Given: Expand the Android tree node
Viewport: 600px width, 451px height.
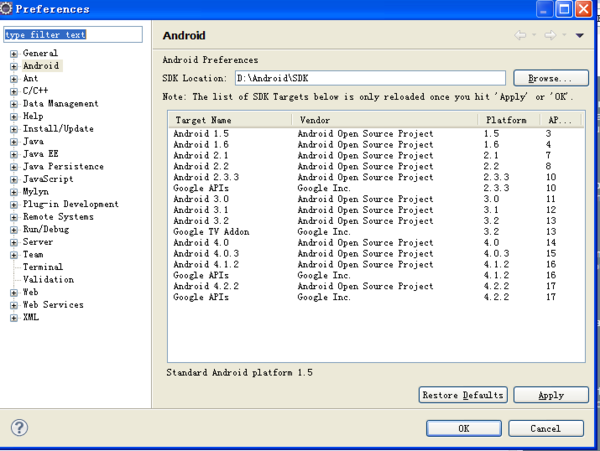Looking at the screenshot, I should 14,66.
